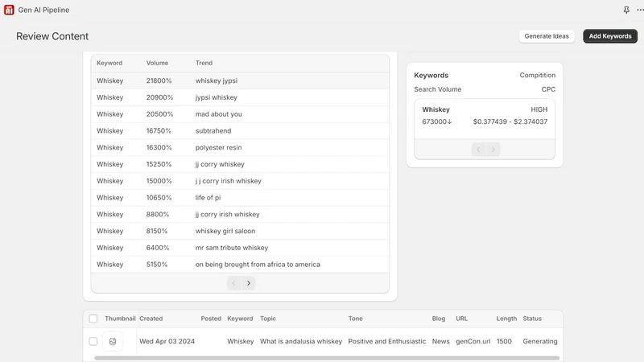Viewport: 644px width, 362px height.
Task: Click the 5150% volume value
Action: [x=157, y=265]
